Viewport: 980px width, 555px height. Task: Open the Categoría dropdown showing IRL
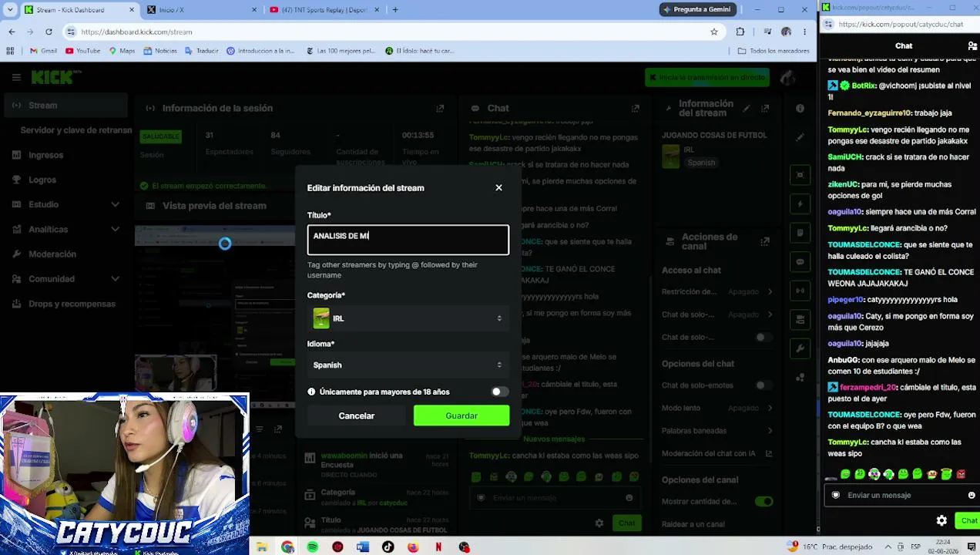(x=408, y=318)
